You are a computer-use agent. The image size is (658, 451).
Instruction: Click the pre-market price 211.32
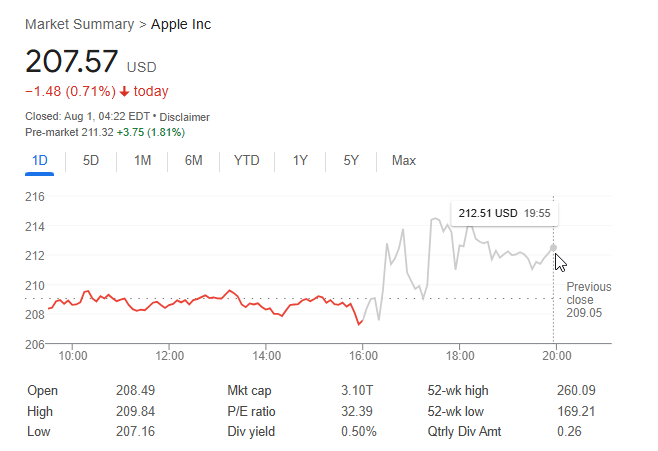tap(95, 132)
